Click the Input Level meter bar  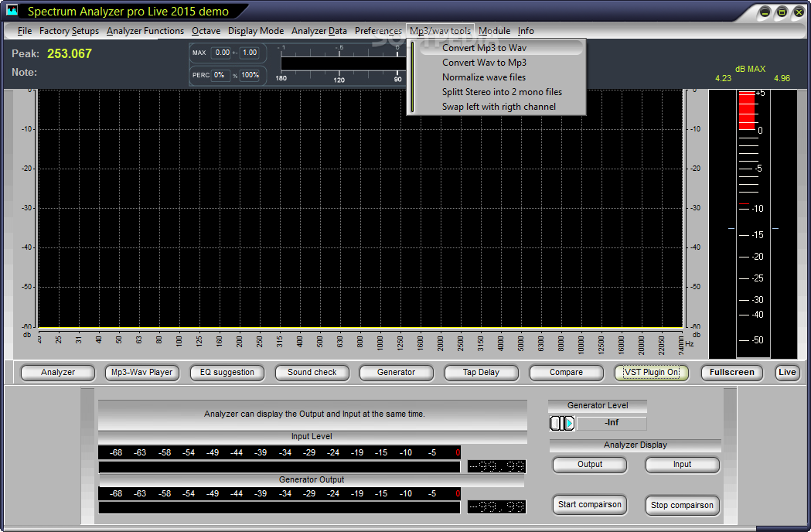[279, 467]
